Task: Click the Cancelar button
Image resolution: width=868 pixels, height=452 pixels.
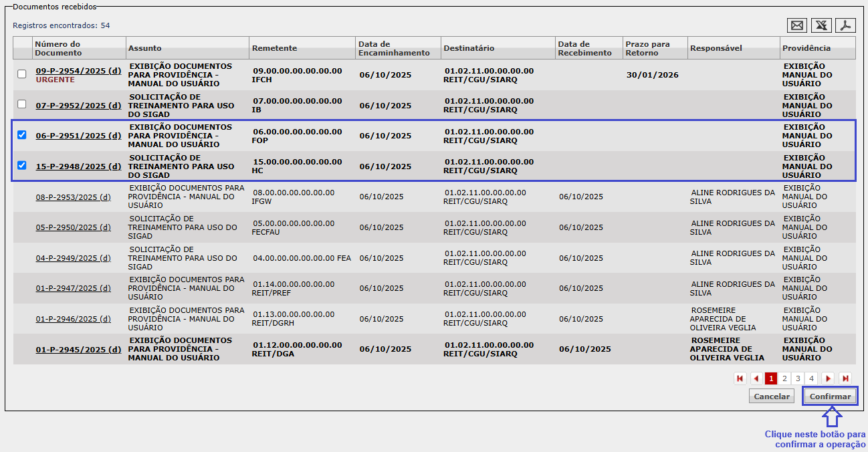Action: pyautogui.click(x=772, y=397)
